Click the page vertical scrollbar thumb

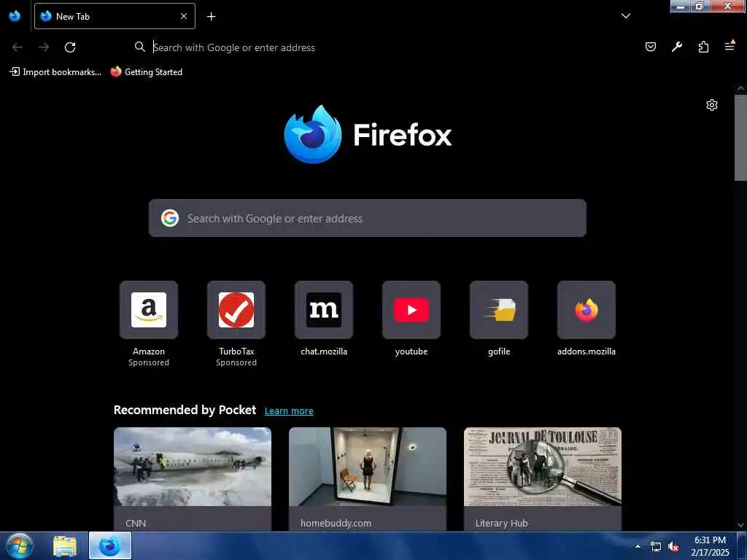coord(740,138)
